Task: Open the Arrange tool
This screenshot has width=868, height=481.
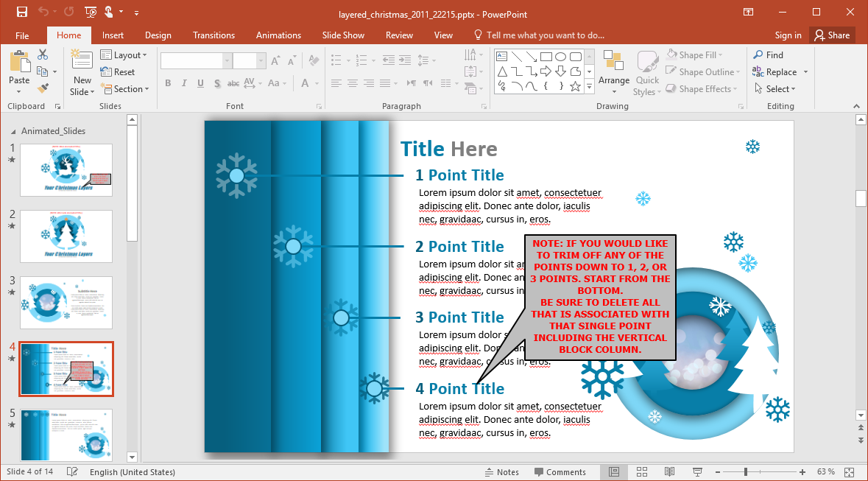Action: (613, 72)
